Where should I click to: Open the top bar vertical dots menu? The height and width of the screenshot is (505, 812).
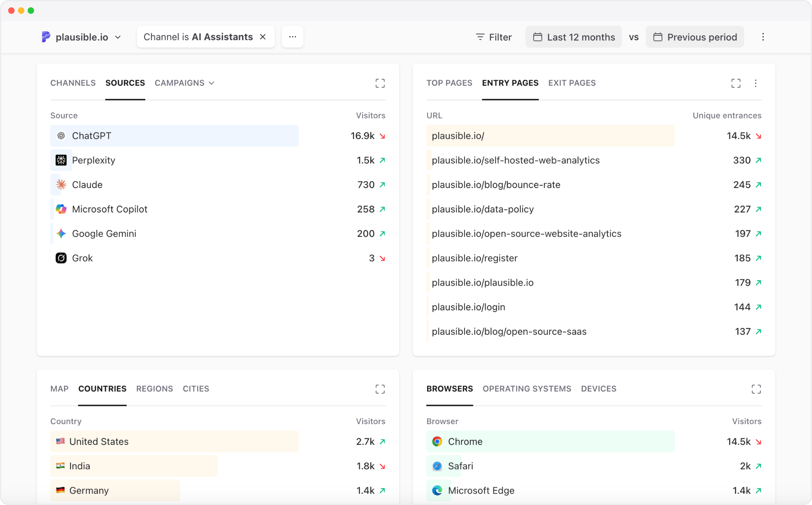[x=763, y=37]
